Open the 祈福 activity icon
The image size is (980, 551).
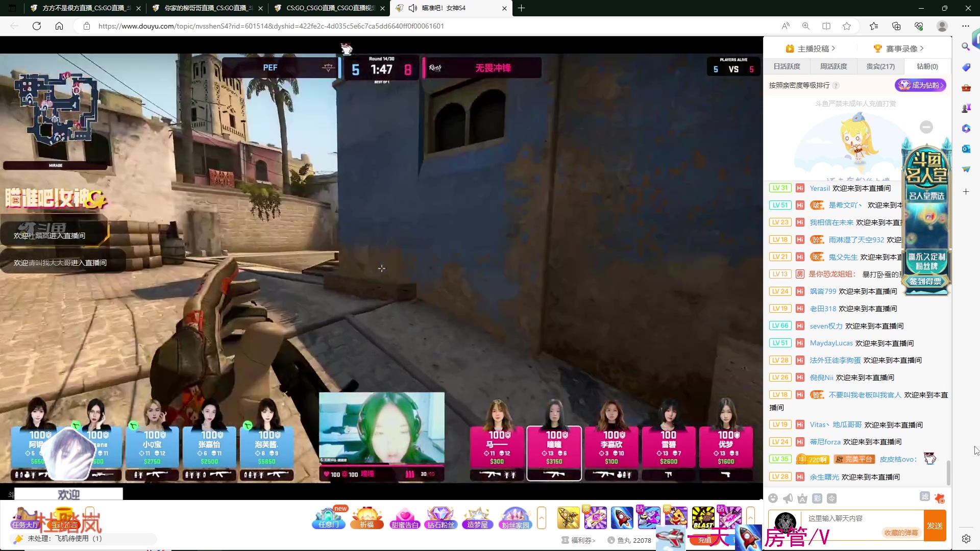[367, 517]
